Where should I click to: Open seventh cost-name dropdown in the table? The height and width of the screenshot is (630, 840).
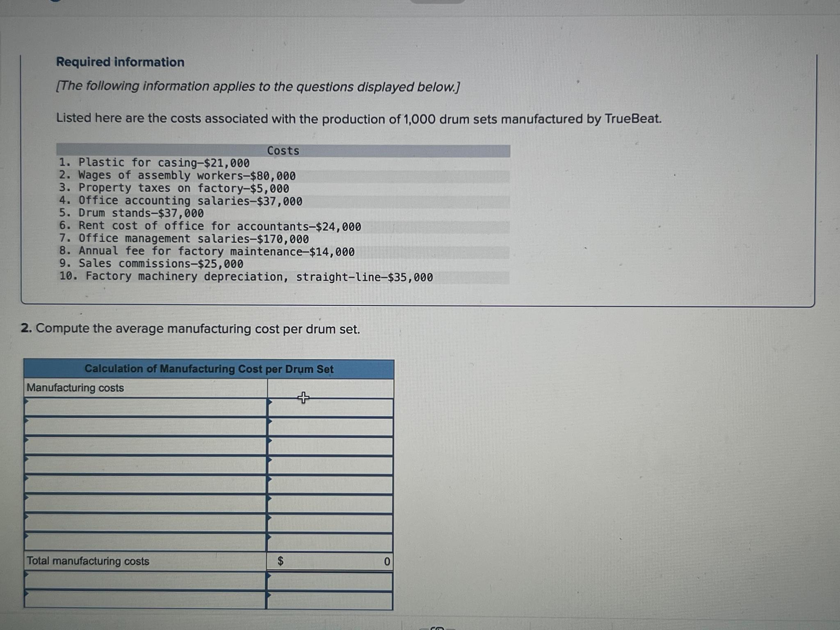tap(146, 523)
